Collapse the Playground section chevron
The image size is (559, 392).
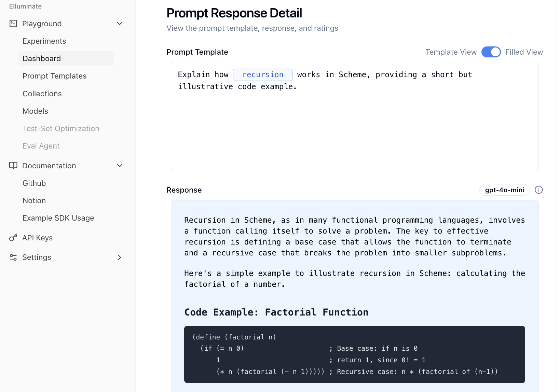pos(120,24)
